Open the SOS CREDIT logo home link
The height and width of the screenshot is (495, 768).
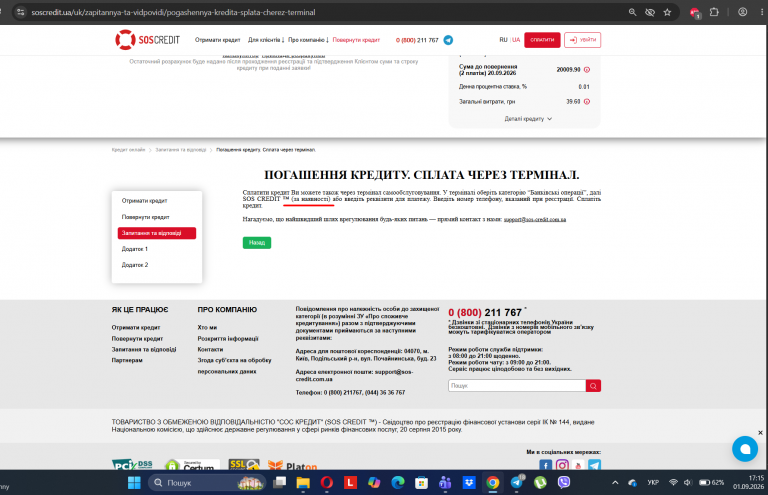click(x=147, y=40)
